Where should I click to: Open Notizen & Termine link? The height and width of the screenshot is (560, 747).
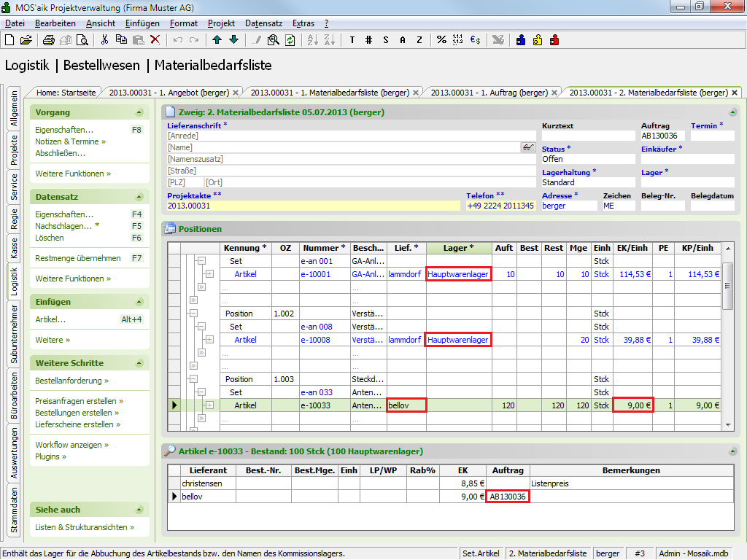point(71,141)
